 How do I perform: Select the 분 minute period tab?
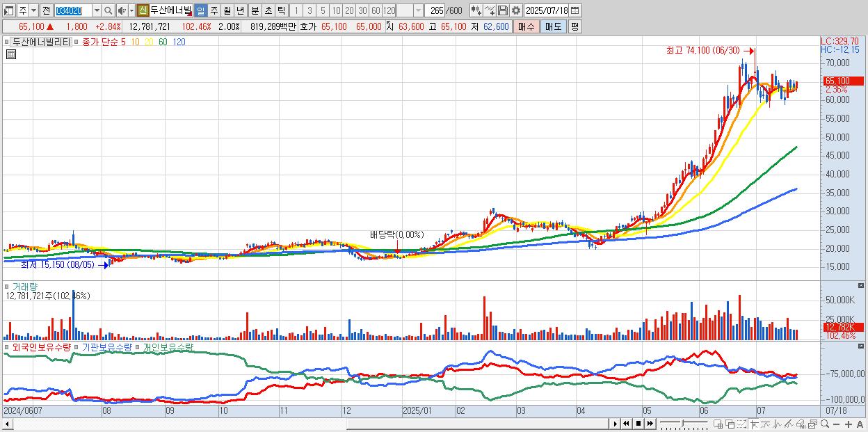tap(255, 10)
